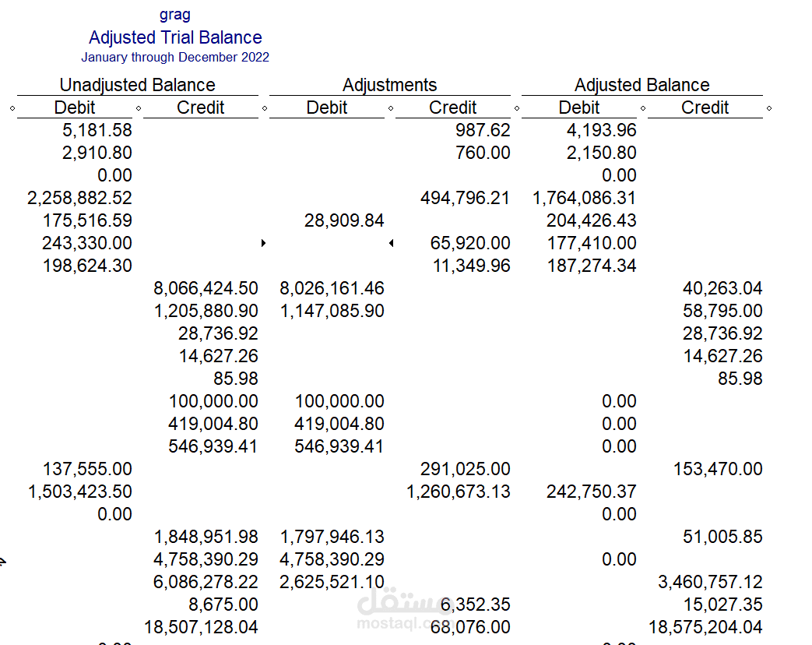812x645 pixels.
Task: Select the adjusted credit 18,575,204.04
Action: coord(705,627)
